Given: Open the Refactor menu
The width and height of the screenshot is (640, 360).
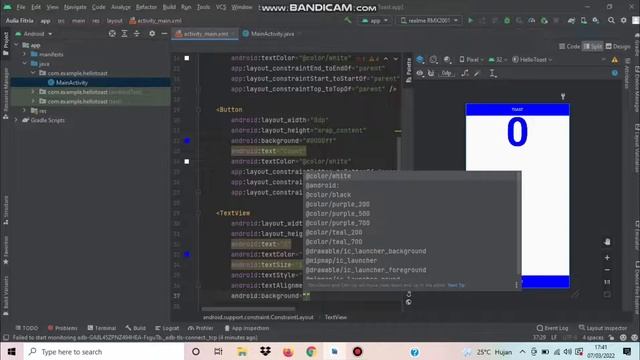Looking at the screenshot, I should pyautogui.click(x=146, y=7).
